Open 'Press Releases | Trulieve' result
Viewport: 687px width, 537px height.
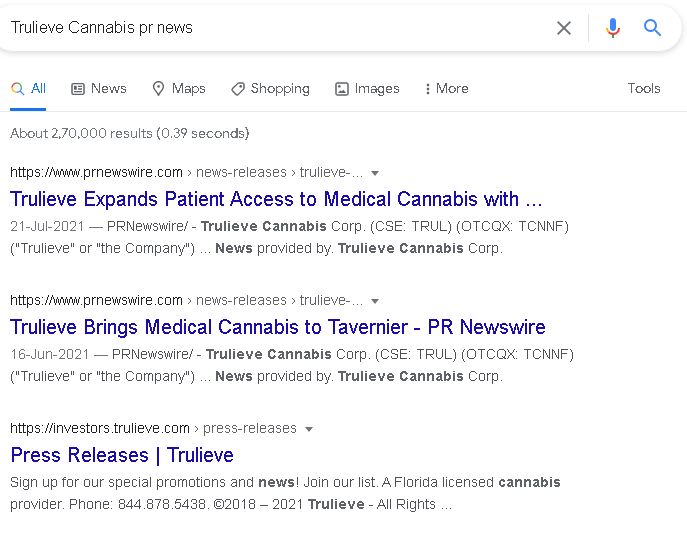pyautogui.click(x=122, y=455)
